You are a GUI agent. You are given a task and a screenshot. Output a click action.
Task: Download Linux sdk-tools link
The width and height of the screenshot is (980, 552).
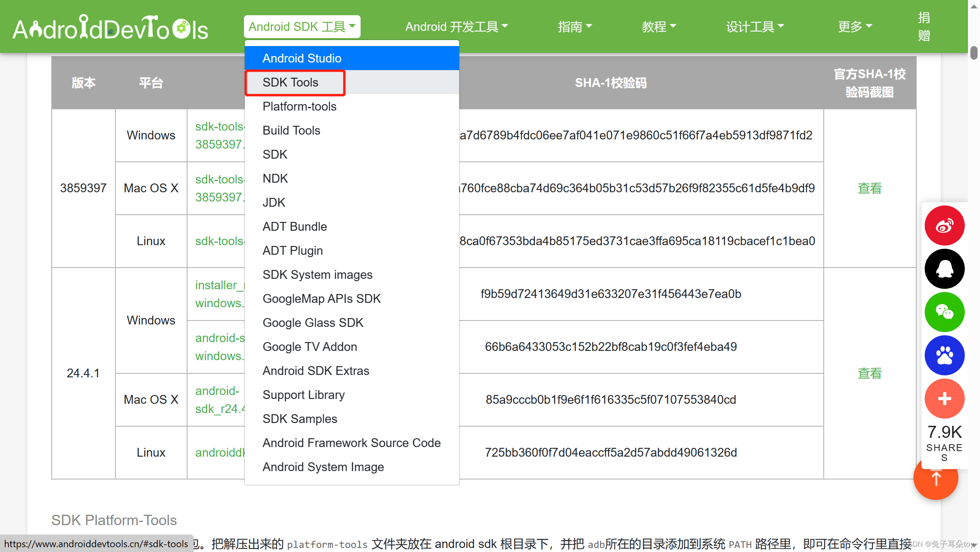click(x=220, y=241)
